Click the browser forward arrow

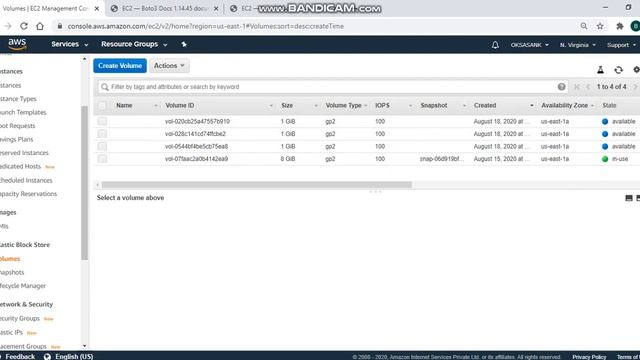coord(8,26)
